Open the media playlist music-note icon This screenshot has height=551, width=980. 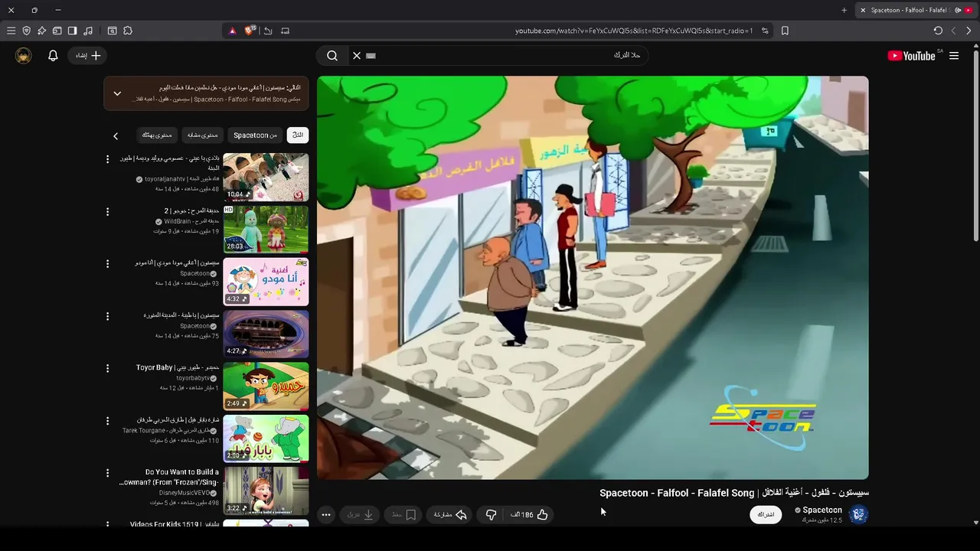click(x=88, y=31)
